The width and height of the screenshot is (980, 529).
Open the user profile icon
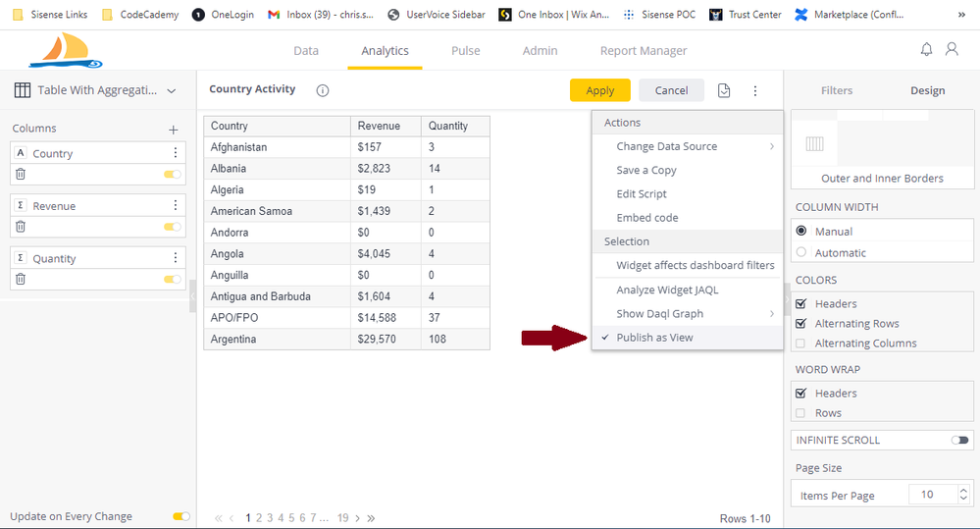952,49
